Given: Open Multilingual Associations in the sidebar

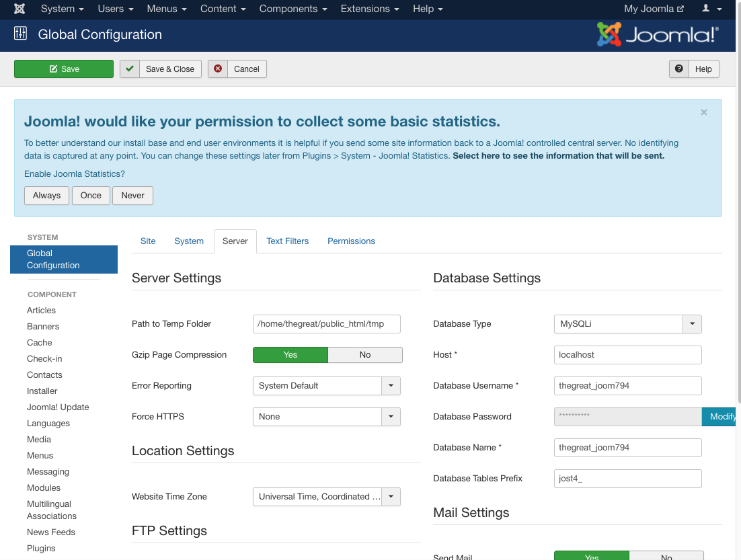Looking at the screenshot, I should pos(52,510).
